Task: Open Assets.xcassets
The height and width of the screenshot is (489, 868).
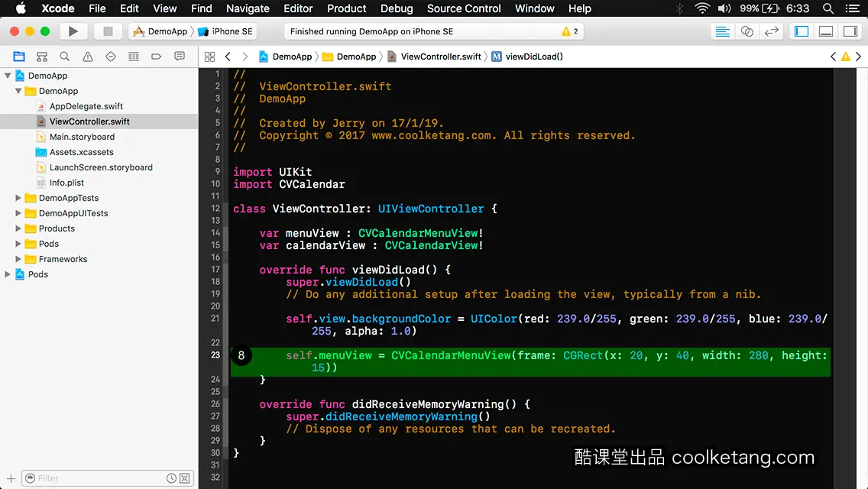Action: coord(81,152)
